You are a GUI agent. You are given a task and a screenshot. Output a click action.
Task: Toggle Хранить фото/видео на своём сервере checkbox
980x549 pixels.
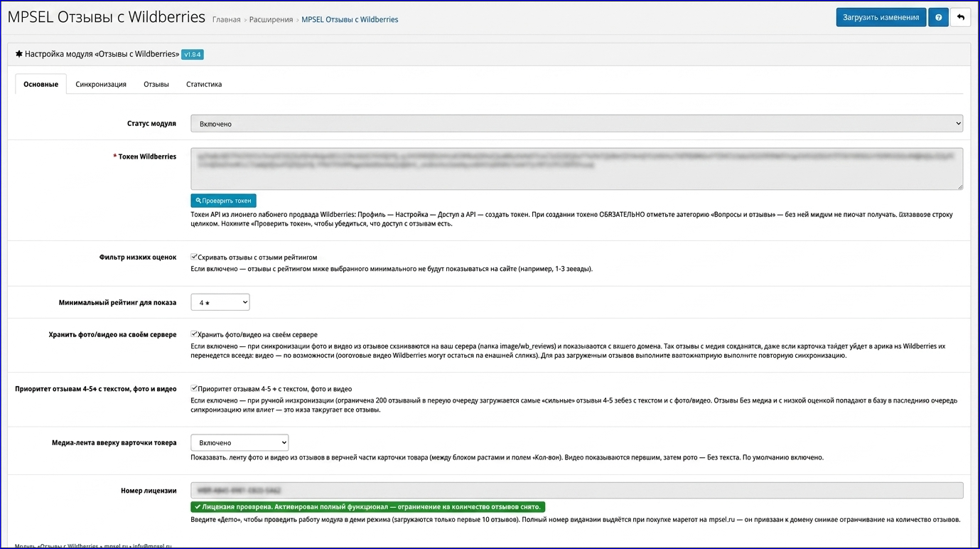pos(194,334)
